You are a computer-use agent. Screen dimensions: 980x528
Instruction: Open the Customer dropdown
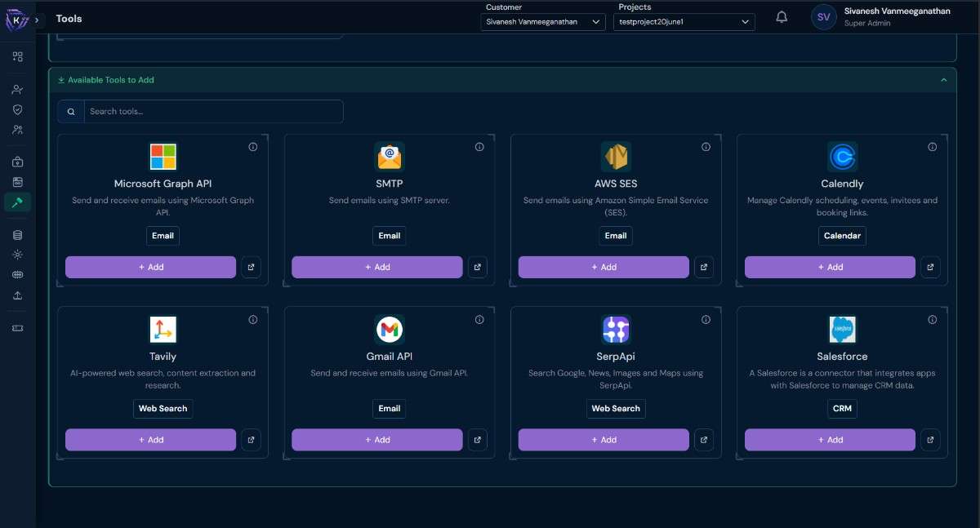pos(543,22)
